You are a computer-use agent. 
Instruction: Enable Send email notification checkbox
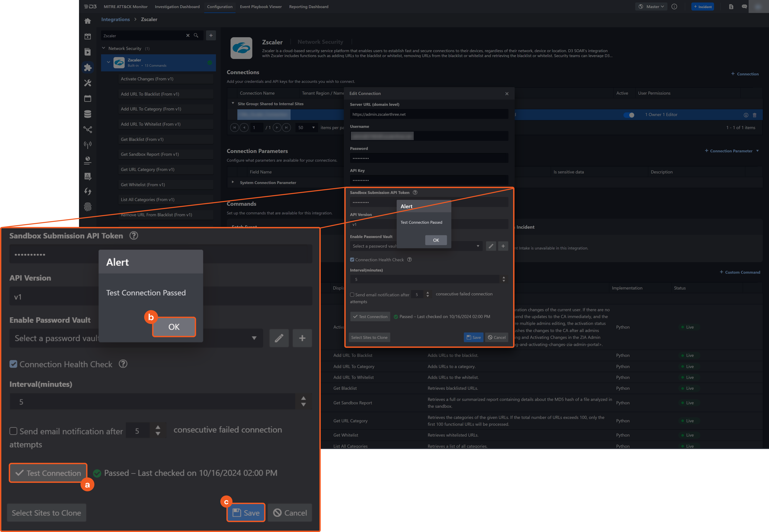[352, 295]
